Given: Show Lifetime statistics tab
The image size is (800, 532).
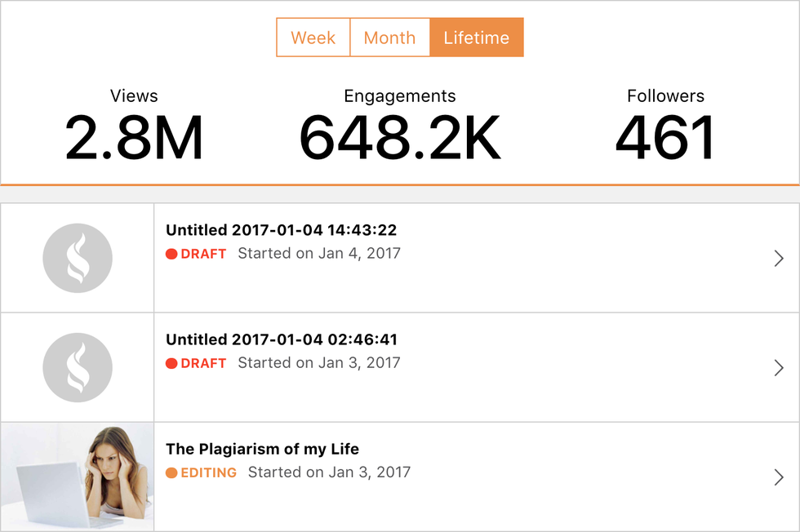Looking at the screenshot, I should coord(476,38).
